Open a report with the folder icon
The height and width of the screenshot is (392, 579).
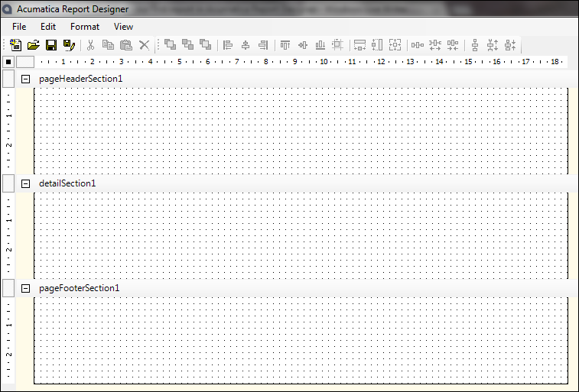[x=33, y=45]
